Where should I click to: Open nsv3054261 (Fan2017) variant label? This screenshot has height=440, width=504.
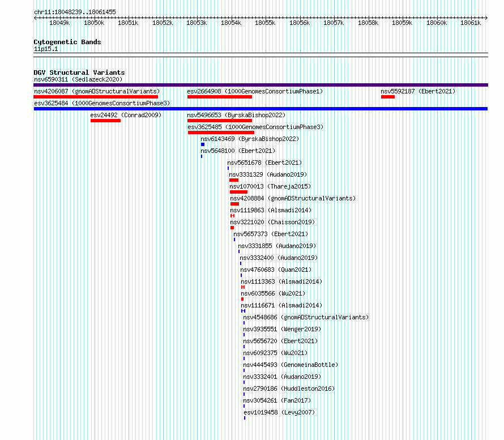coord(277,400)
